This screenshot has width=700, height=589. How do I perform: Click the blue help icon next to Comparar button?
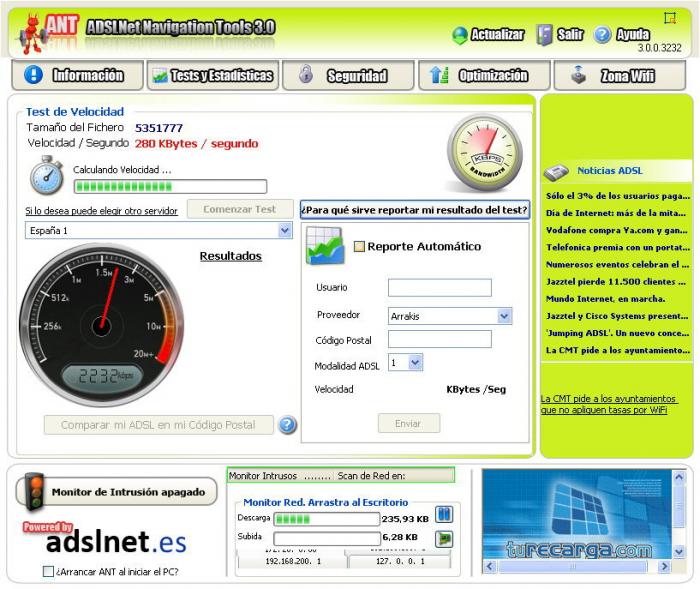[x=288, y=425]
